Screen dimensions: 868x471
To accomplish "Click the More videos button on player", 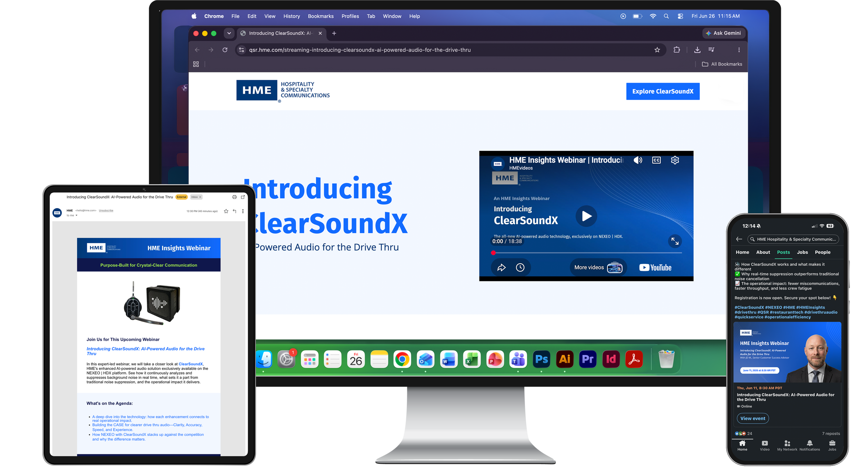I will coord(598,267).
